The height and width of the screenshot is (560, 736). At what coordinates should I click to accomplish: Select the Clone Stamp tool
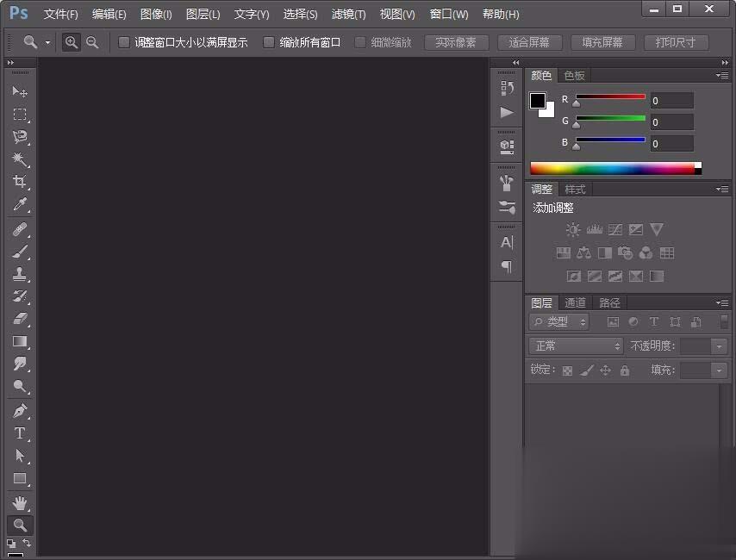click(20, 275)
